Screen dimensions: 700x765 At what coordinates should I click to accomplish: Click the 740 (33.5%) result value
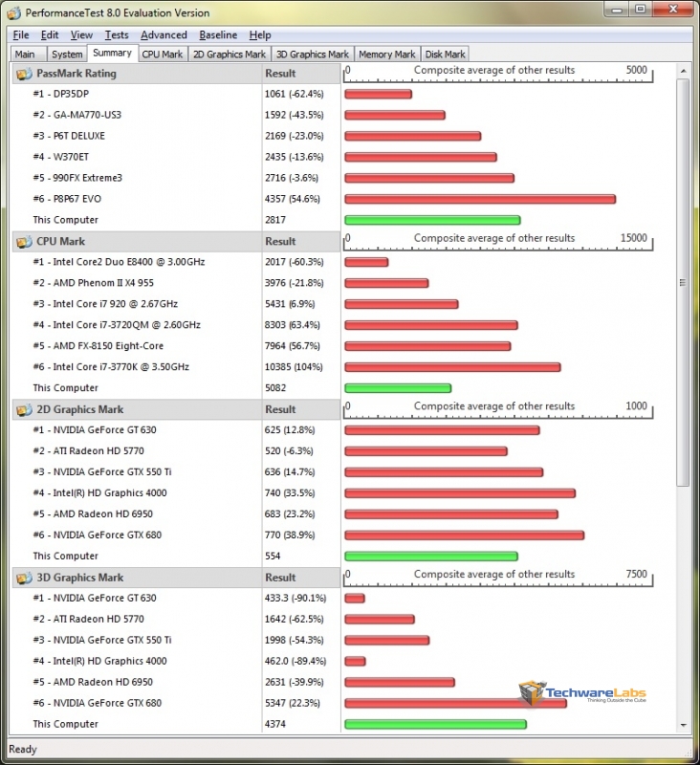(x=290, y=493)
